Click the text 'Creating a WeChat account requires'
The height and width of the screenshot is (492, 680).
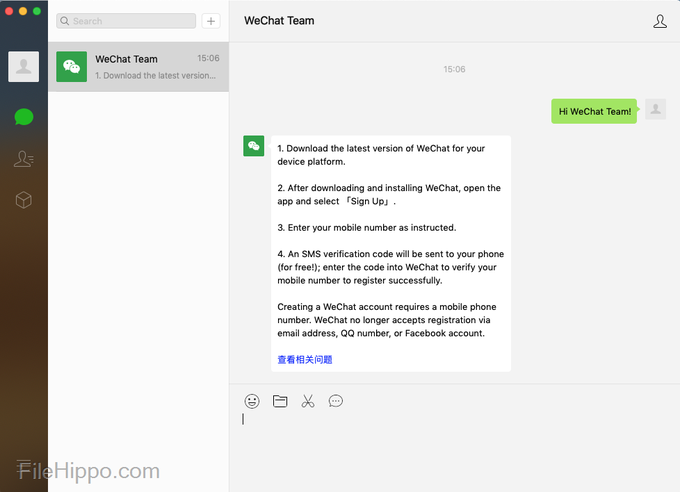354,307
